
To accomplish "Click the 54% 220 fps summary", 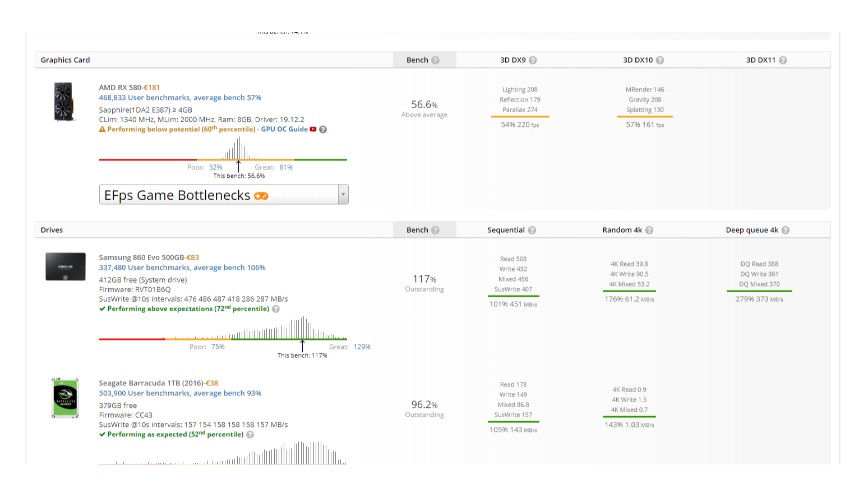I will point(520,125).
